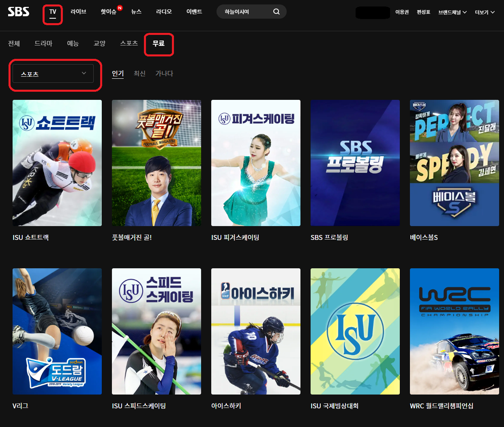Open the 뉴스 menu

click(x=136, y=12)
